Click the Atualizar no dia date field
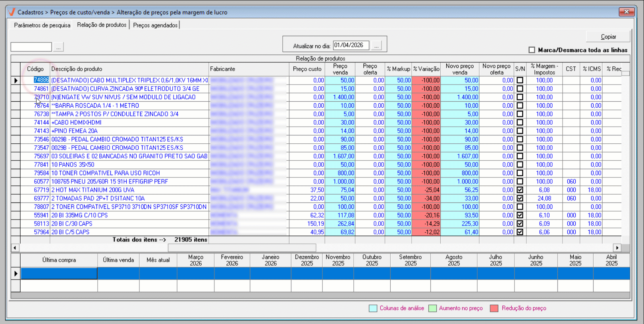Image resolution: width=644 pixels, height=324 pixels. (x=351, y=46)
